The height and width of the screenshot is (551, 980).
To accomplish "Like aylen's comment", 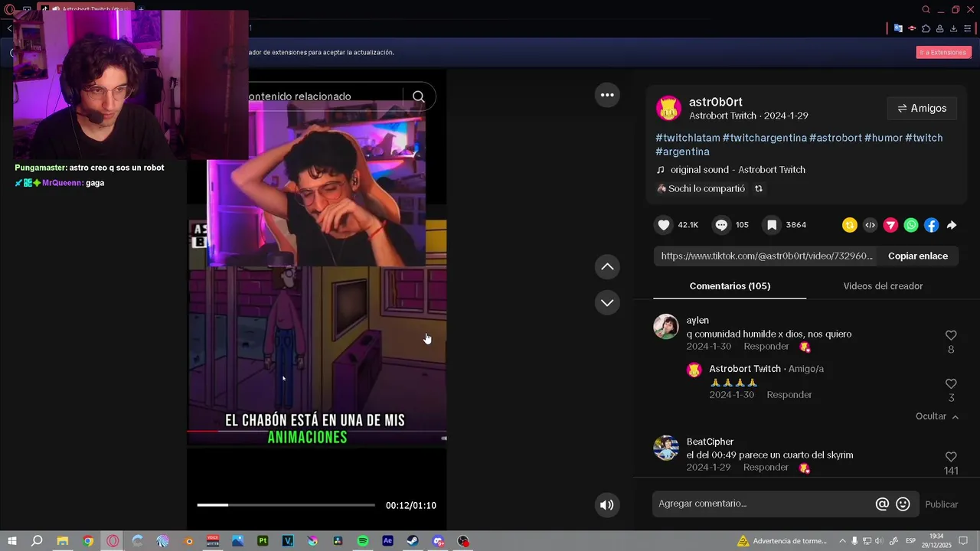I will click(951, 335).
